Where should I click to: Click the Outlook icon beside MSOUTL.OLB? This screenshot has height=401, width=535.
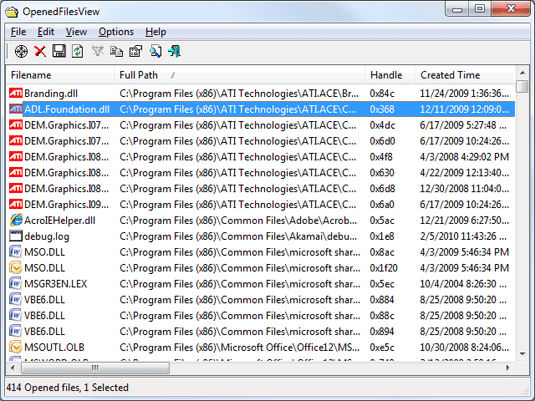pos(16,347)
